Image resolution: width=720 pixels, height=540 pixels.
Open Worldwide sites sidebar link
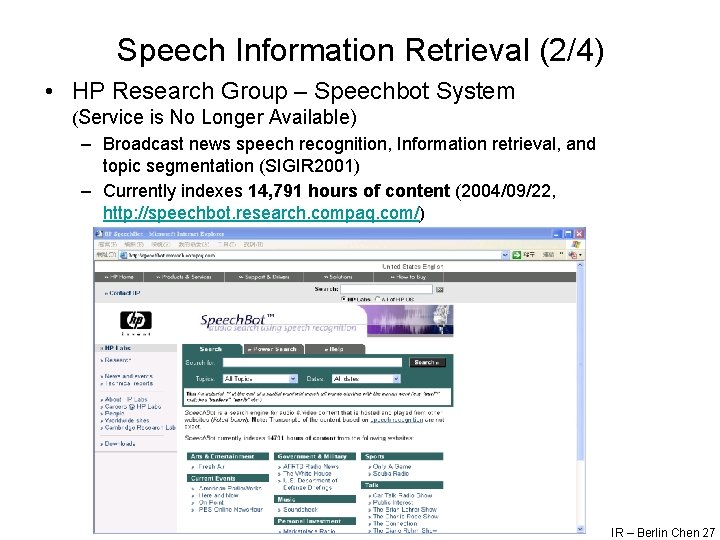[x=125, y=420]
